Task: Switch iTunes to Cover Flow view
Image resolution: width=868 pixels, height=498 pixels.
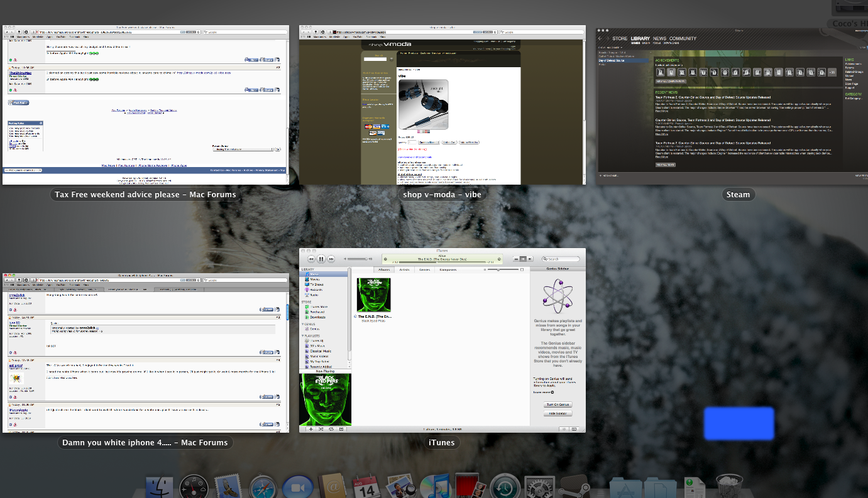Action: tap(530, 259)
